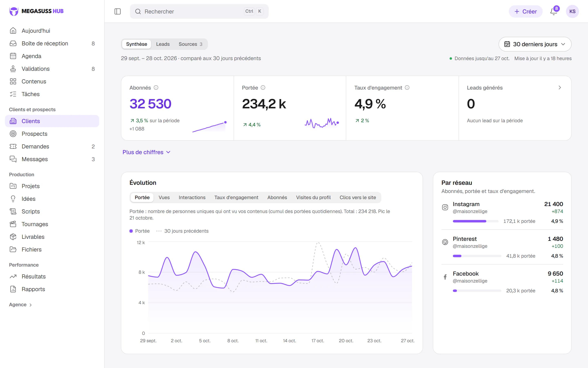
Task: Open Contenus section
Action: click(52, 81)
